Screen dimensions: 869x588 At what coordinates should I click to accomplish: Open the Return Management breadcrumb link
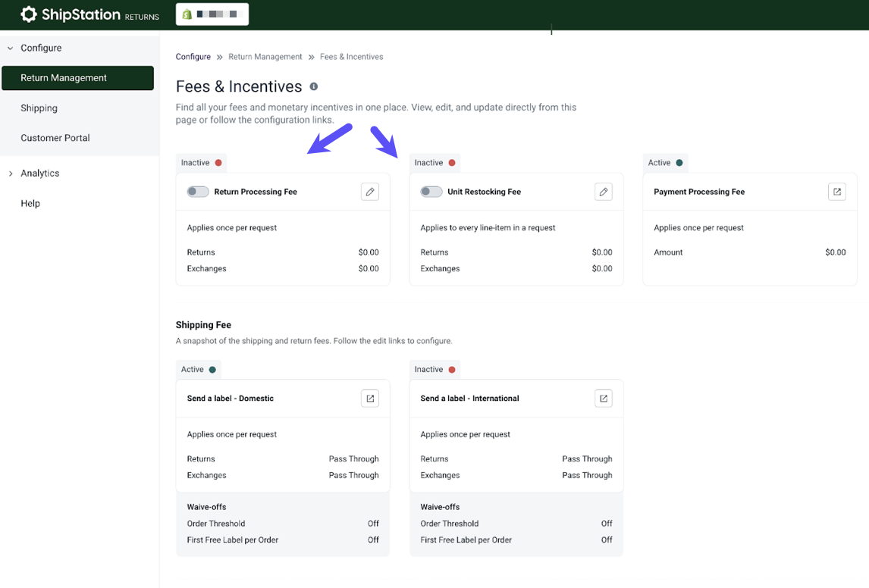coord(265,56)
